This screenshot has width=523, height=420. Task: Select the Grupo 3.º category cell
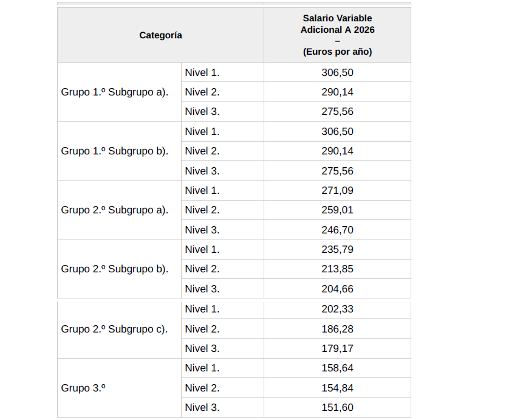[x=120, y=388]
